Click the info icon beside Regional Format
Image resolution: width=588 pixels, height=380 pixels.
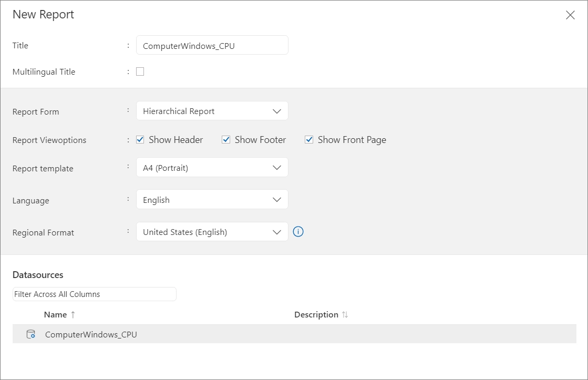point(298,232)
